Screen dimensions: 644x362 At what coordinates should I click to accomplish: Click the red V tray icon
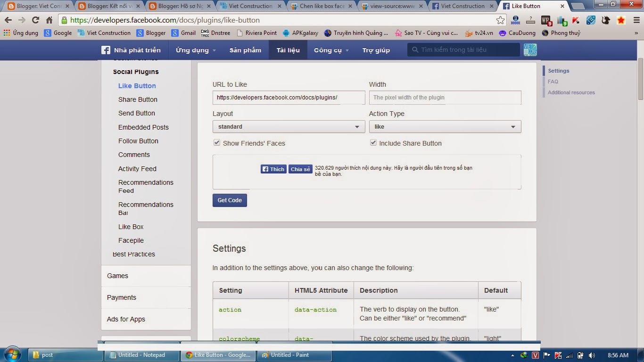[x=536, y=355]
